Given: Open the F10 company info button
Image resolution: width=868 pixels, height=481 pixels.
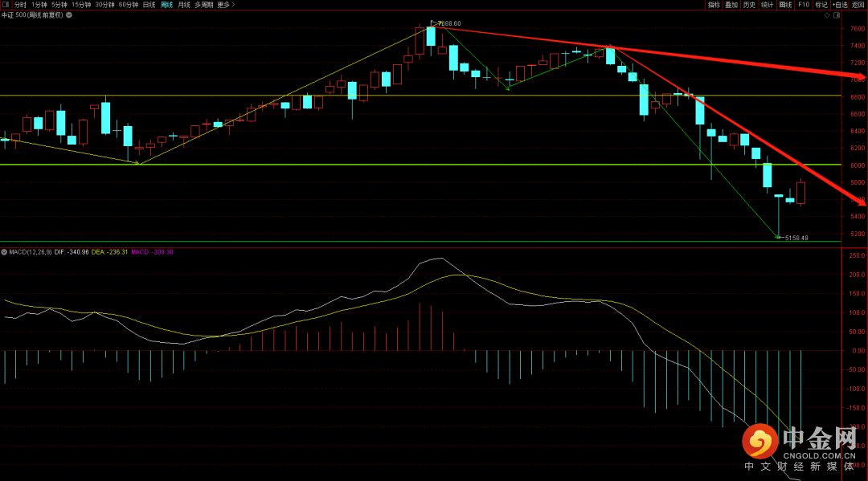Looking at the screenshot, I should pos(803,5).
